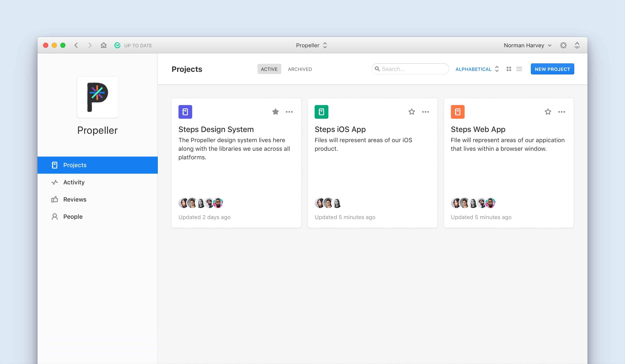Close the window with the red button
The width and height of the screenshot is (625, 364).
[x=46, y=45]
